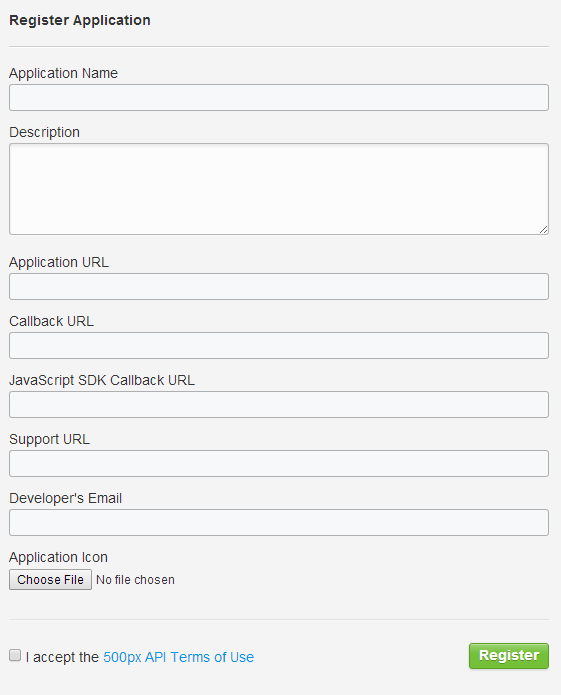561x695 pixels.
Task: Click the 'No file chosen' text
Action: coord(135,580)
